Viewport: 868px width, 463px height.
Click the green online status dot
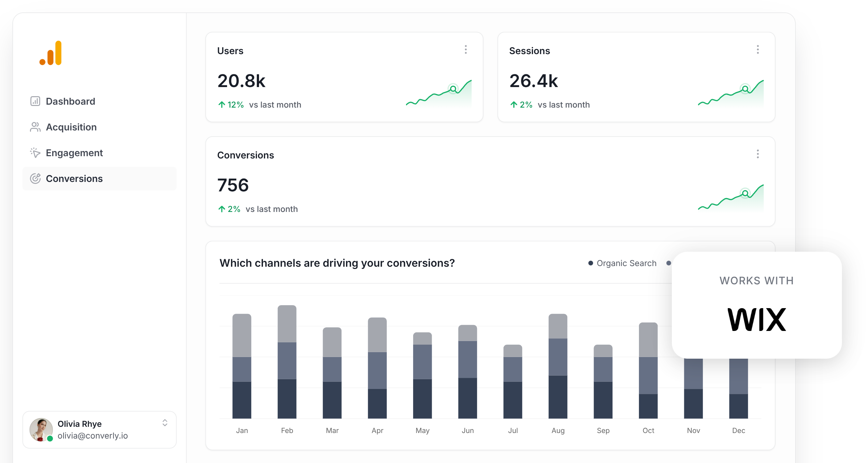coord(50,439)
